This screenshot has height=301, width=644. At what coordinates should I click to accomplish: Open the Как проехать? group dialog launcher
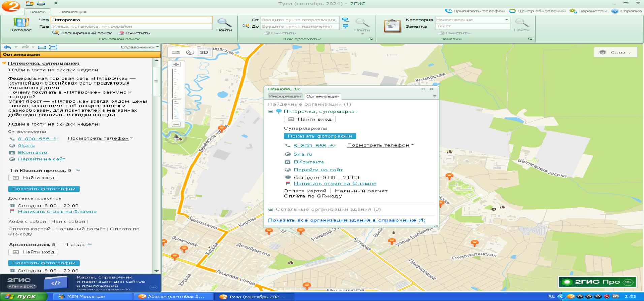(x=371, y=39)
